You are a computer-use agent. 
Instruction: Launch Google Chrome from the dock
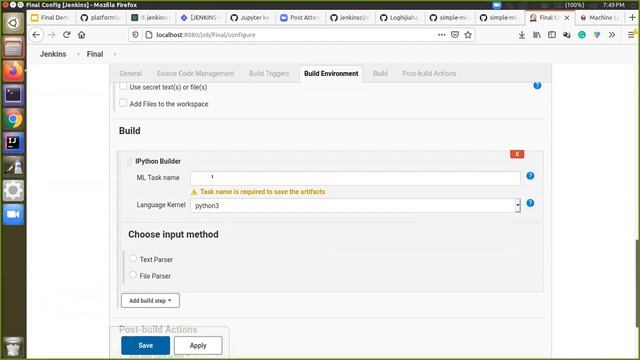(13, 119)
